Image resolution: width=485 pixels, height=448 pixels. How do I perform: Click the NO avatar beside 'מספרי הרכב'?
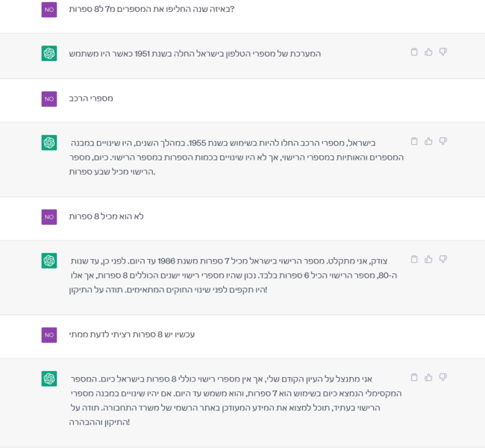(49, 99)
